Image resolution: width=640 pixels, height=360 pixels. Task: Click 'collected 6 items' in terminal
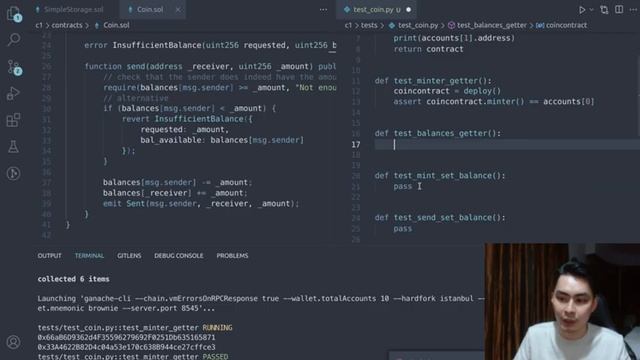[x=73, y=279]
